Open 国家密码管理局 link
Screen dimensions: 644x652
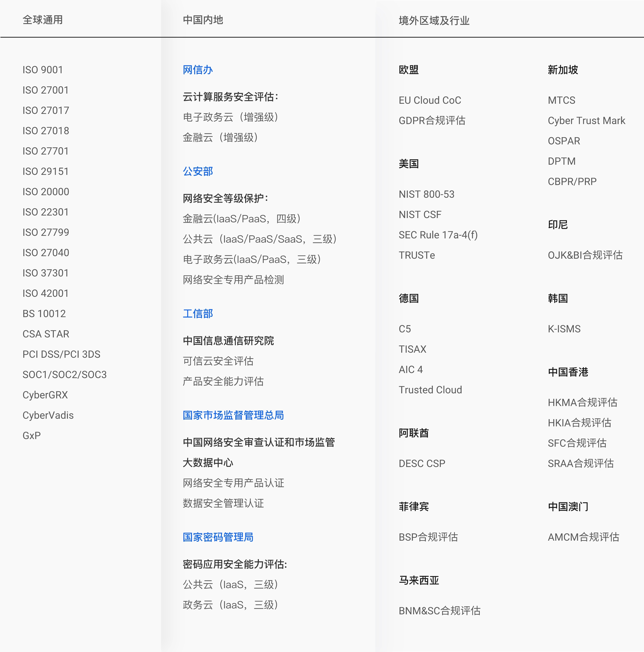[218, 537]
